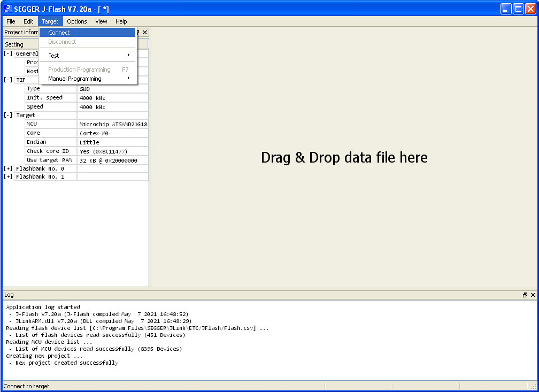Screen dimensions: 539x392
Task: Undock the Log panel
Action: coord(525,295)
